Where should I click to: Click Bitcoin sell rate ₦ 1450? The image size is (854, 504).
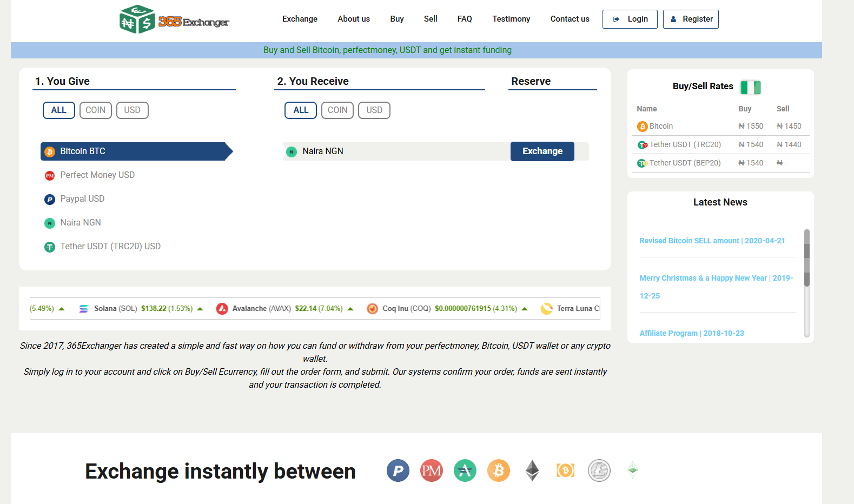pos(789,127)
